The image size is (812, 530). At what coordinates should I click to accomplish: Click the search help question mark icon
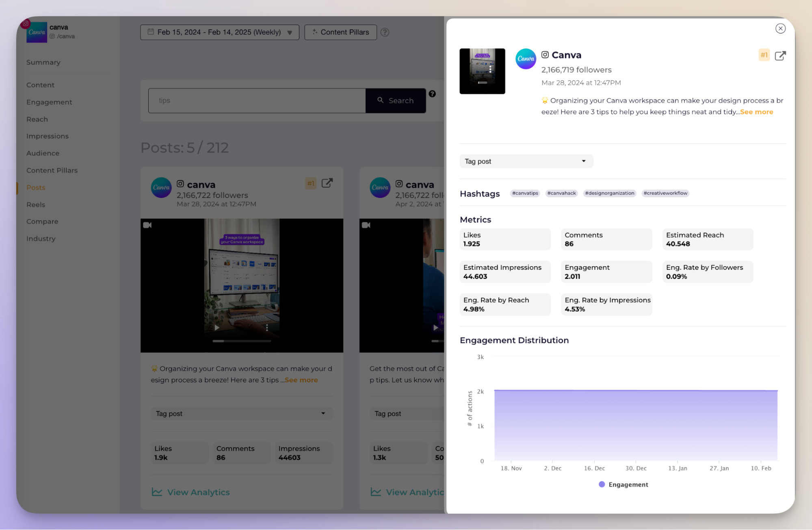click(x=432, y=94)
